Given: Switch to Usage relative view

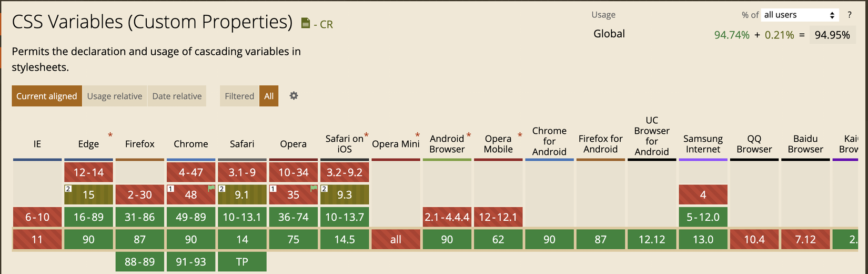Looking at the screenshot, I should (x=115, y=96).
